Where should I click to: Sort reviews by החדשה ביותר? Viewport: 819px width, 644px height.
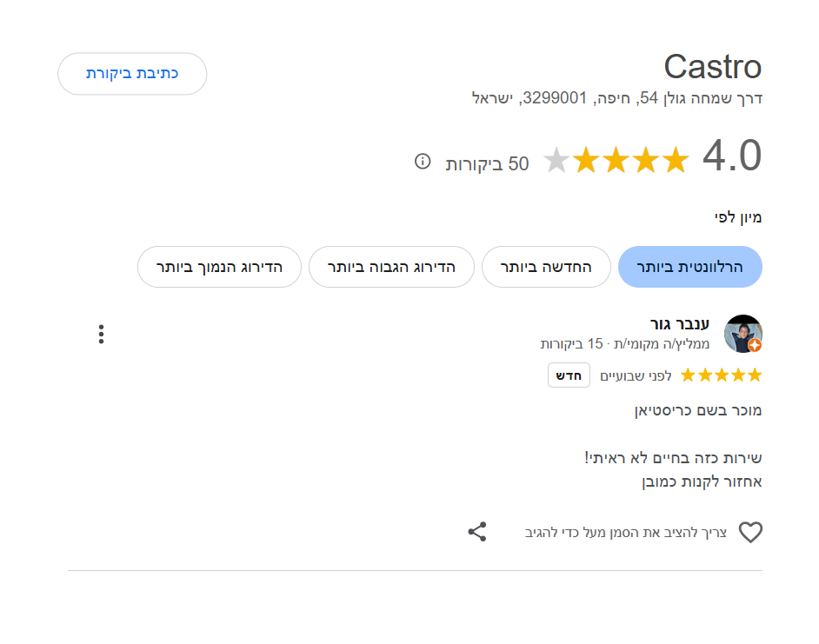tap(546, 267)
